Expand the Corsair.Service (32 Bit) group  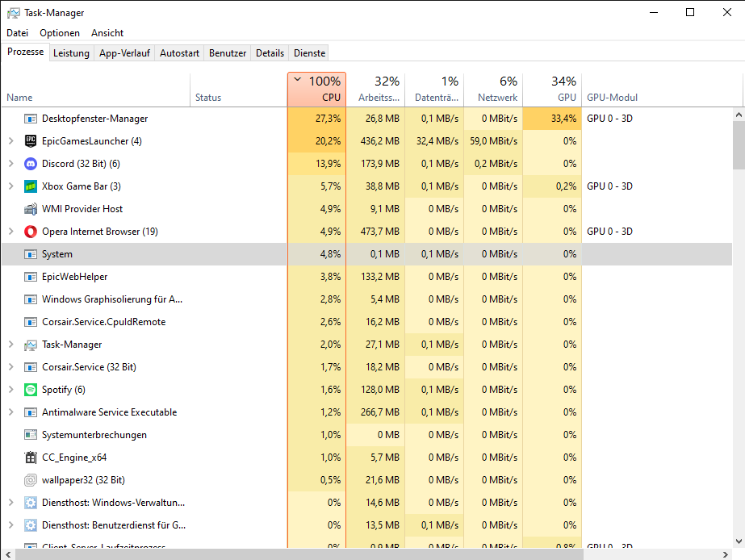click(x=11, y=367)
